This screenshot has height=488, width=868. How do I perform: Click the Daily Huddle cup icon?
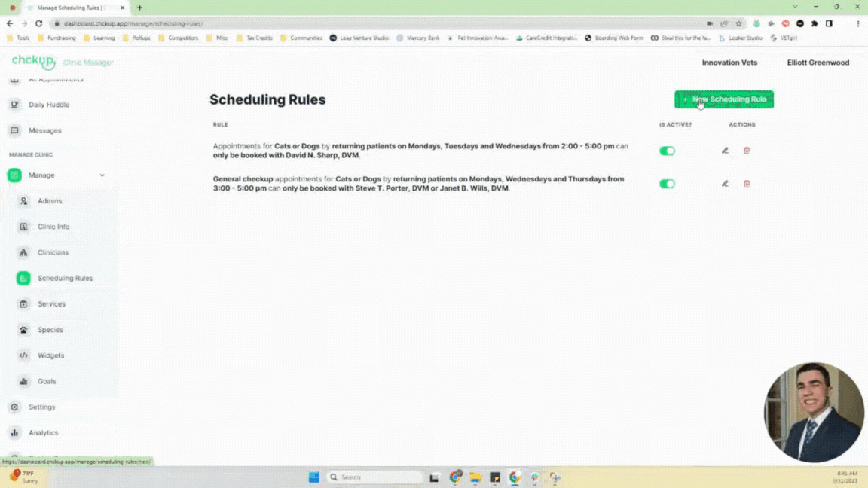14,105
